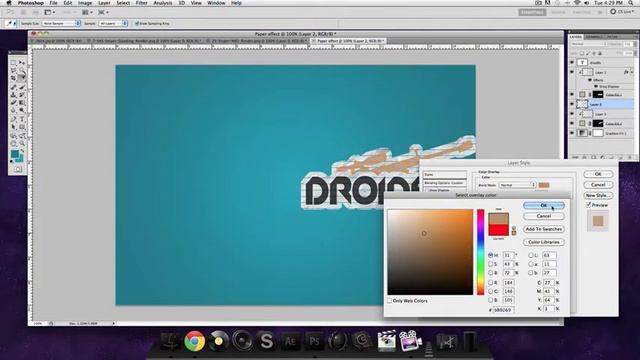Viewport: 640px width, 360px height.
Task: Toggle Preview checkbox in Layer Style
Action: 589,205
